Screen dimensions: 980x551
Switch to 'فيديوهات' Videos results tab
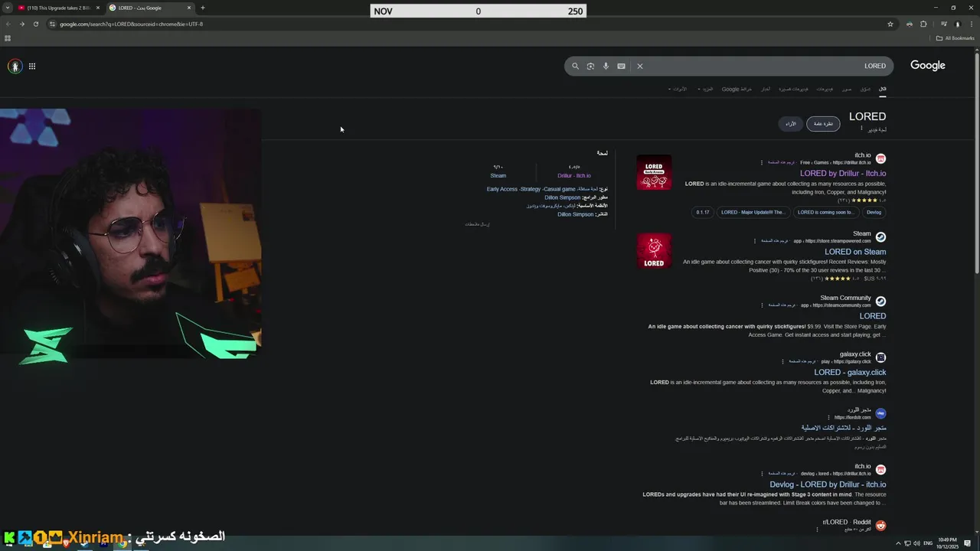[x=825, y=89]
